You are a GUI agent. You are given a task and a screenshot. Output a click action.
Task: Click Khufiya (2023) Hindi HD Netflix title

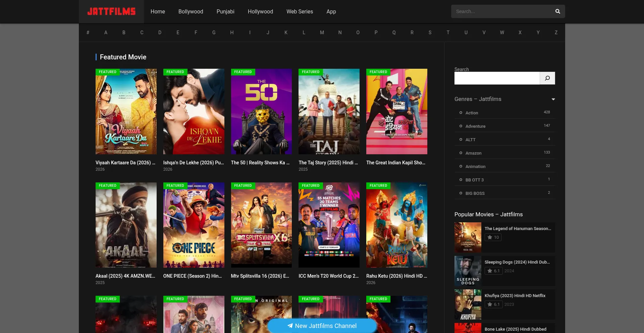(x=515, y=296)
